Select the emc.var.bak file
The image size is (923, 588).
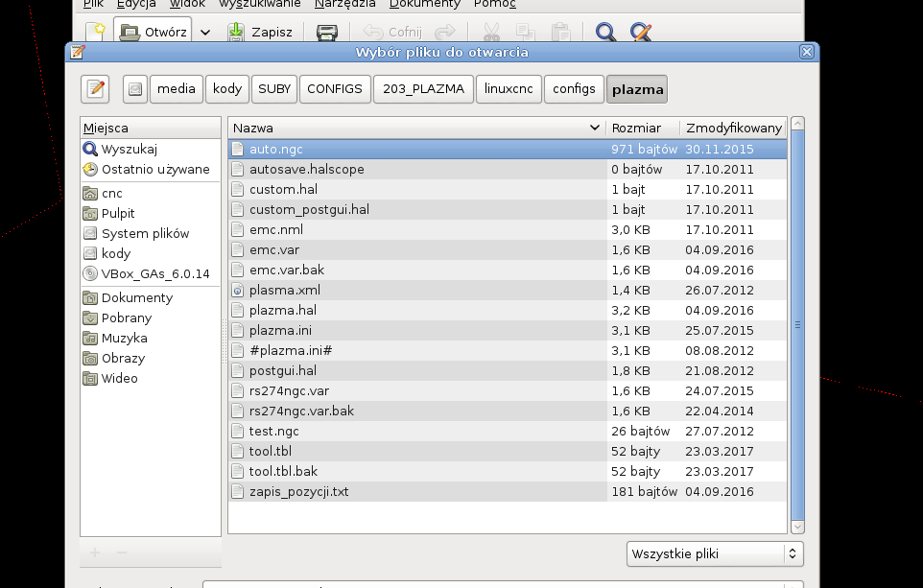508,270
